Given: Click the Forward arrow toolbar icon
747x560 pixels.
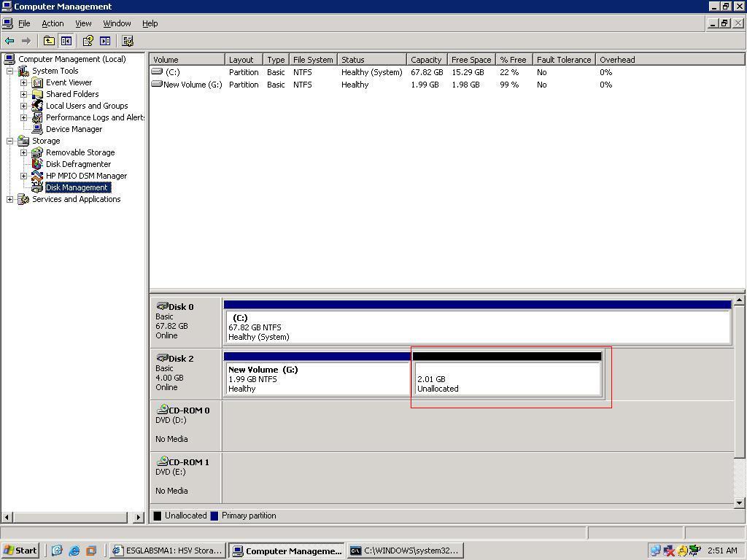Looking at the screenshot, I should [x=26, y=42].
